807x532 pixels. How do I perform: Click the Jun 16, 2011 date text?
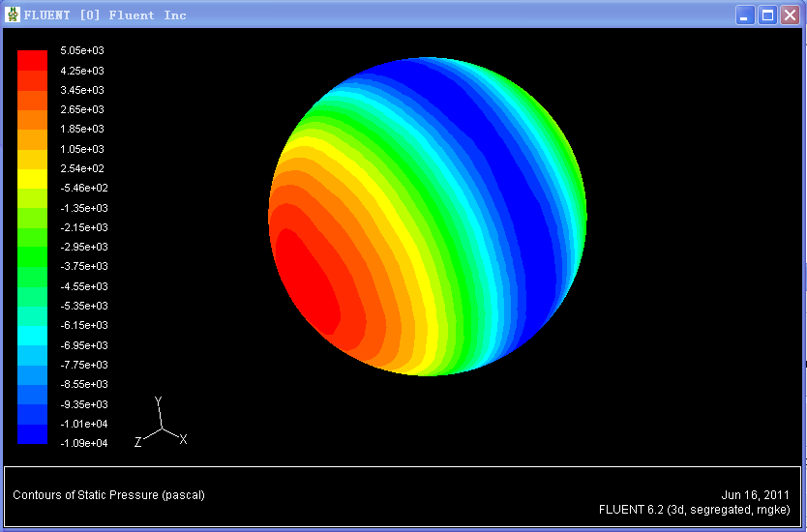coord(755,495)
